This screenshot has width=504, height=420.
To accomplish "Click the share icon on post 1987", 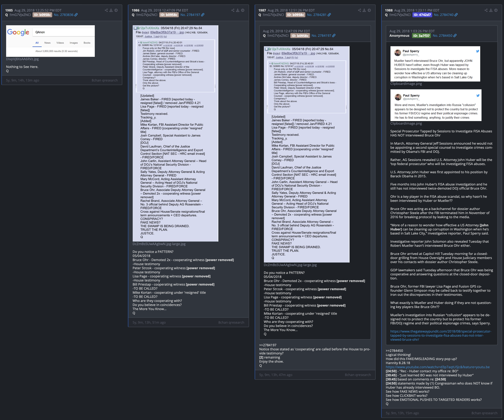I will (x=360, y=10).
